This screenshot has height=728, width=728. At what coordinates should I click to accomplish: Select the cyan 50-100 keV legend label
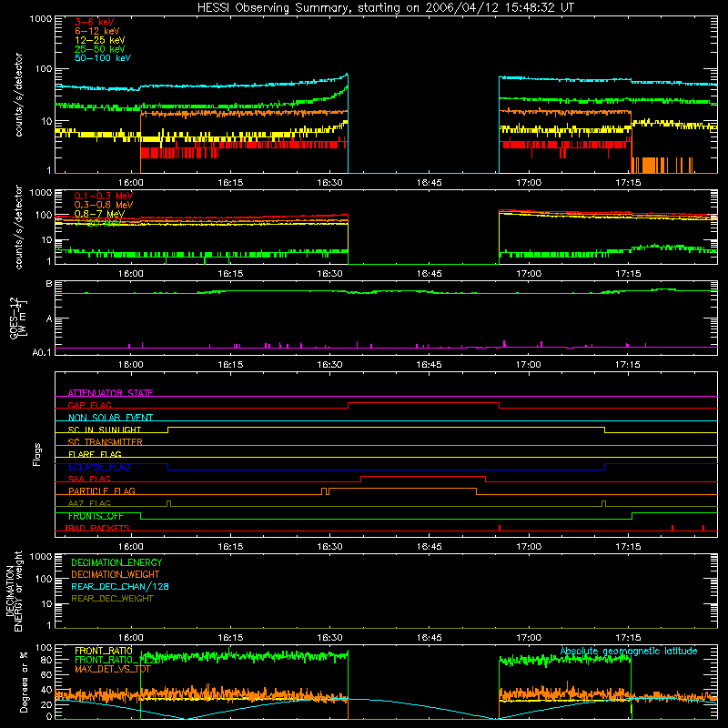(103, 58)
